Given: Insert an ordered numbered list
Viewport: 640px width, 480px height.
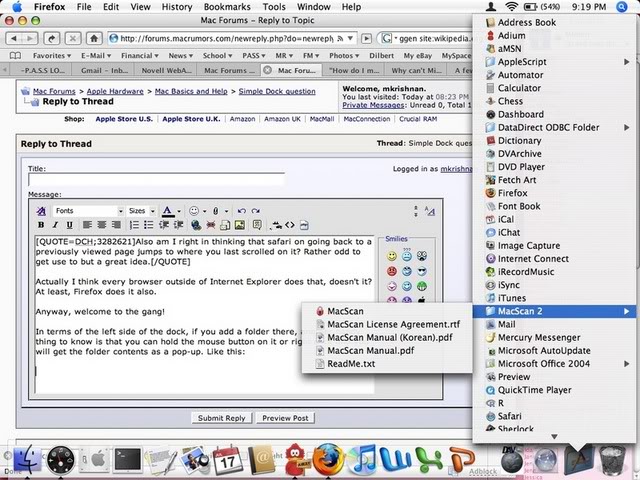Looking at the screenshot, I should pyautogui.click(x=134, y=225).
